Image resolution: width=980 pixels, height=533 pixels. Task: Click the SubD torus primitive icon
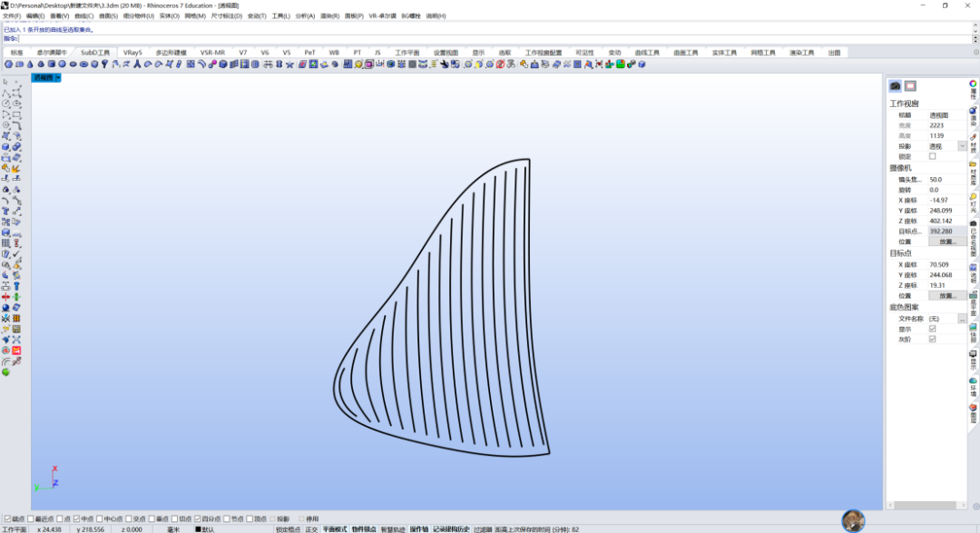(x=83, y=64)
